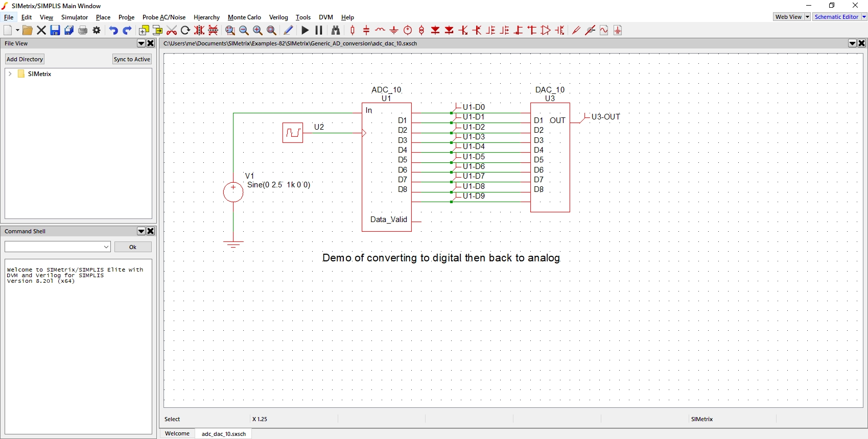Select the pencil wire-drawing tool
This screenshot has width=868, height=439.
tap(288, 30)
